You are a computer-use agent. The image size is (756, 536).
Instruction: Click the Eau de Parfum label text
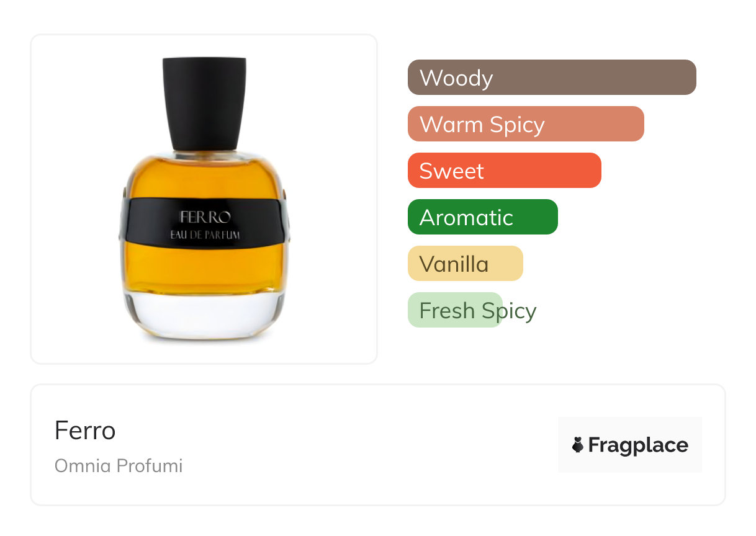(x=205, y=235)
